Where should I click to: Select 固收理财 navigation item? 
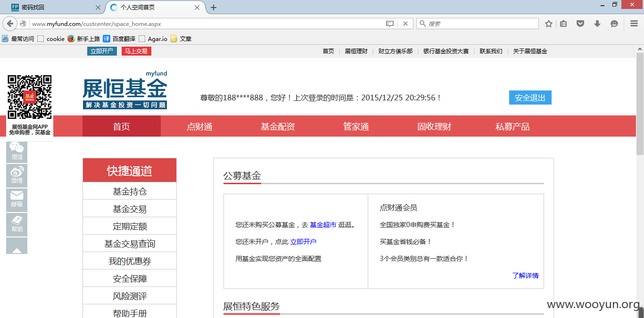coord(434,126)
